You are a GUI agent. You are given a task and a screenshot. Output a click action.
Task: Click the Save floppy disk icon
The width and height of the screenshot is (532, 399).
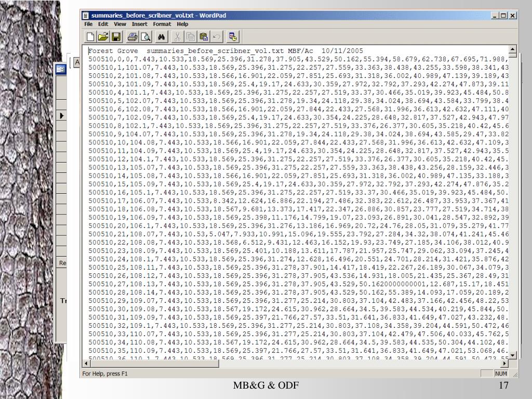coord(116,37)
